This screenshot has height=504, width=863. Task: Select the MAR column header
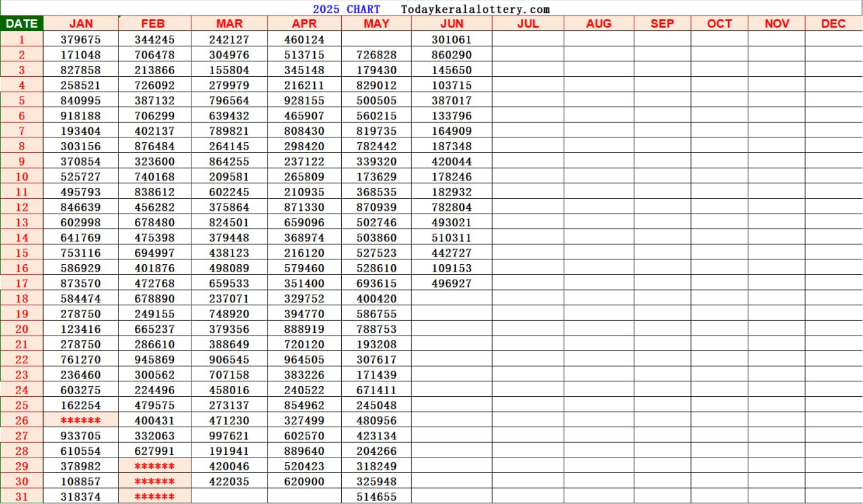(229, 24)
